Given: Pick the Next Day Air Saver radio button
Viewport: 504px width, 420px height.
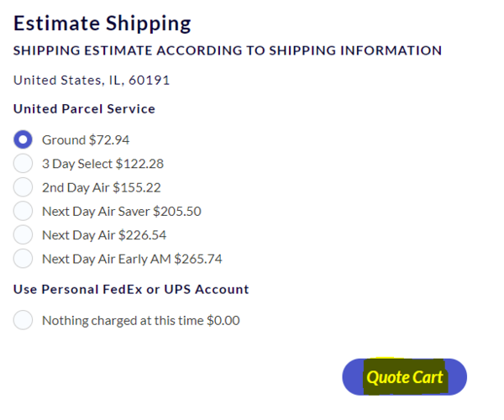Looking at the screenshot, I should [24, 211].
